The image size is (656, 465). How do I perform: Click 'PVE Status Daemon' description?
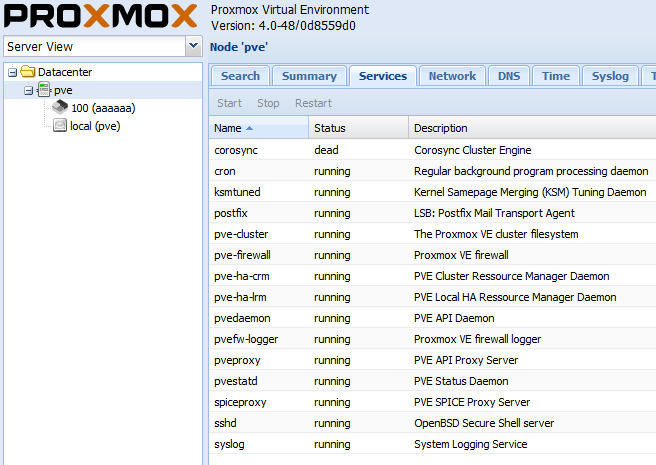tap(461, 381)
